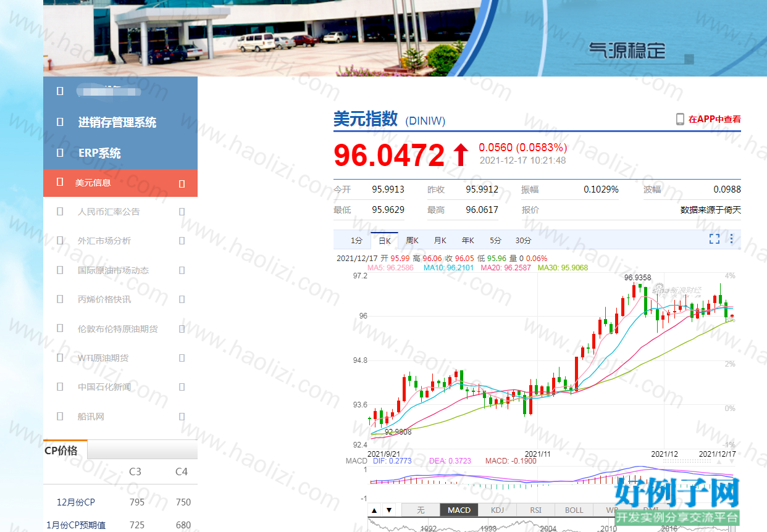Open the 船讯网 link

pos(91,417)
